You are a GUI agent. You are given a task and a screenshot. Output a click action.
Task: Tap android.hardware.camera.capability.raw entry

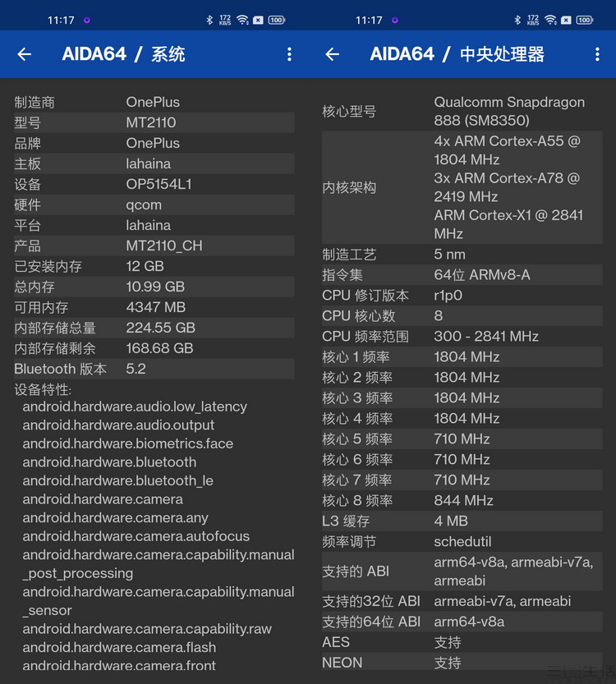point(147,629)
